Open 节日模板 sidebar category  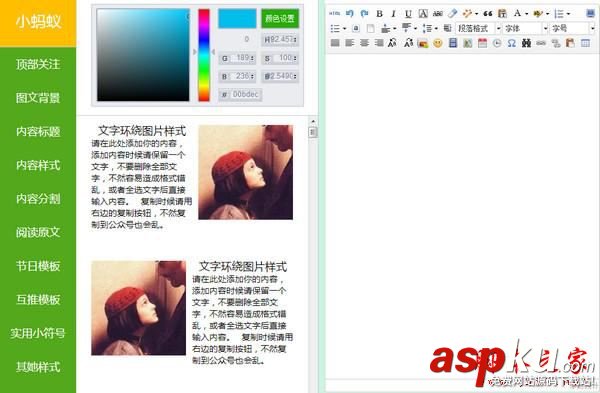pyautogui.click(x=38, y=266)
